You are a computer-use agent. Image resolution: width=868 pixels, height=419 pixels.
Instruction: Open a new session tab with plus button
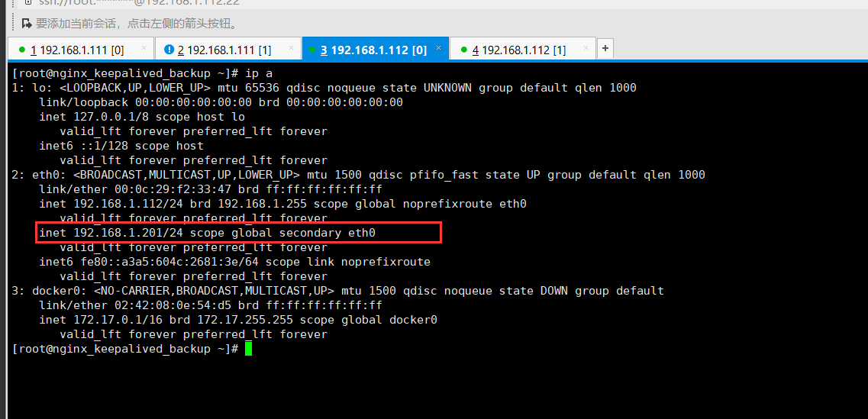(605, 49)
